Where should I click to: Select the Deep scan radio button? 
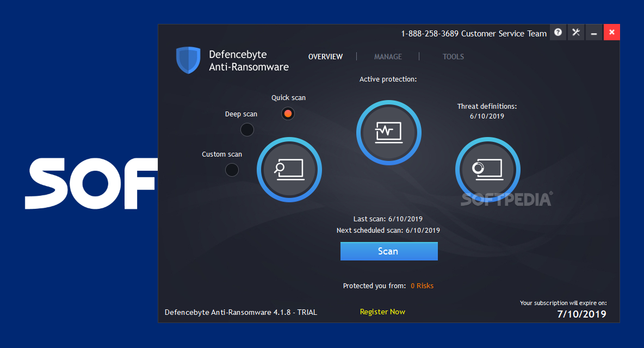coord(247,130)
